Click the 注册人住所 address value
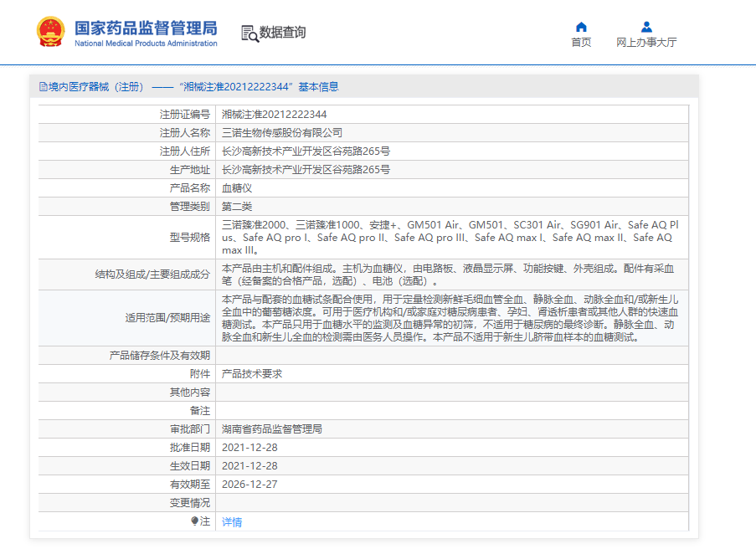This screenshot has width=756, height=549. click(306, 151)
